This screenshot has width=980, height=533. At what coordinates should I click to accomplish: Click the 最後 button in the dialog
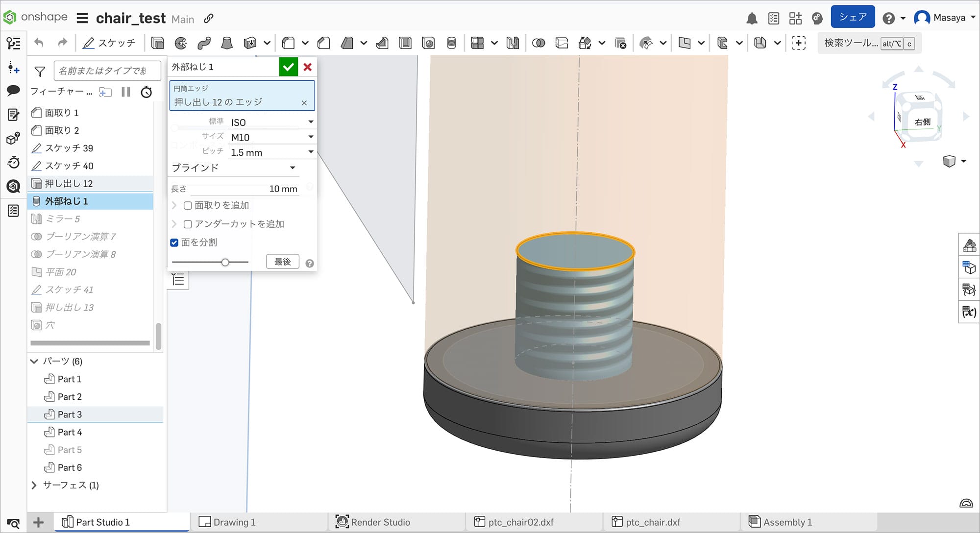coord(282,262)
